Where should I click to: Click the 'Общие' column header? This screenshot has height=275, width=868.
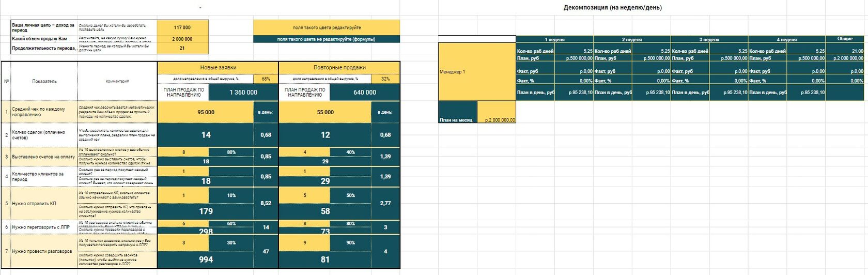(x=845, y=39)
